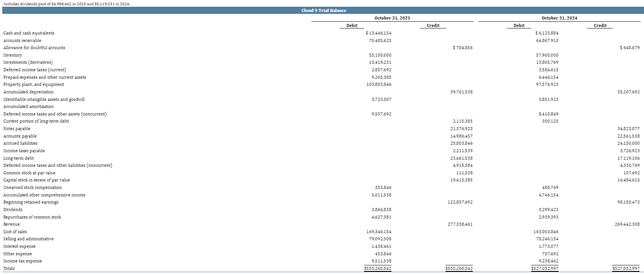Select the 2024 common stock par value 107,692

(632, 173)
